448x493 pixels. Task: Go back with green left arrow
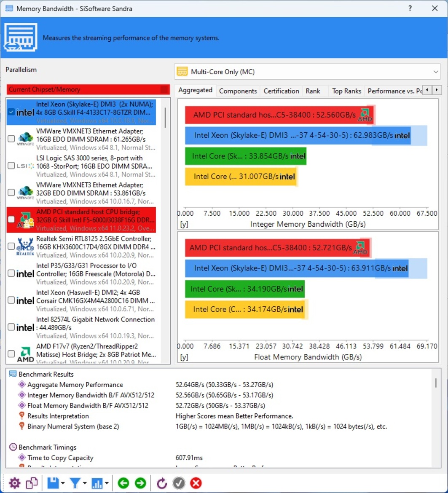pos(123,483)
